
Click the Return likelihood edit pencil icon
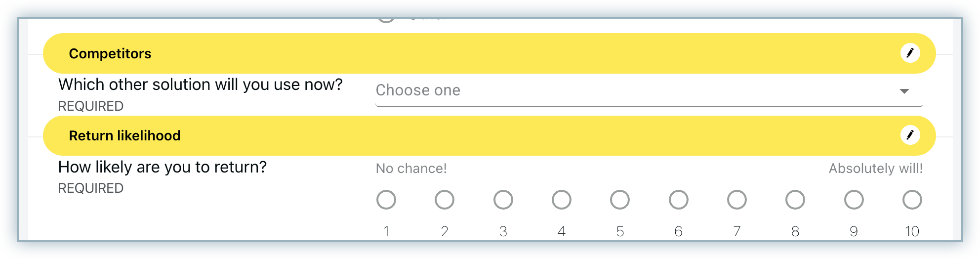910,135
